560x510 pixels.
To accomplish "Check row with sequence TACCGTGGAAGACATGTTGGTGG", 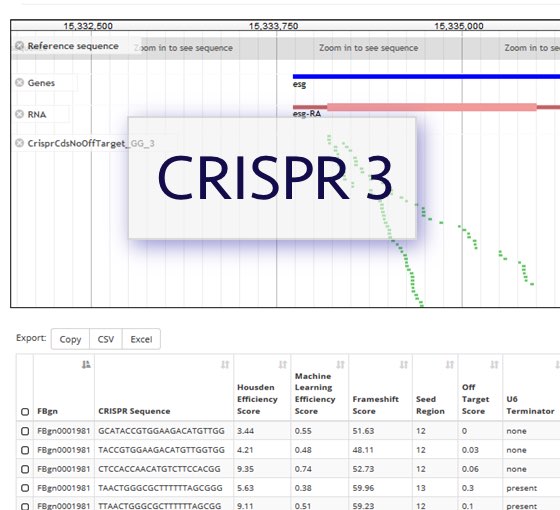I will point(25,450).
